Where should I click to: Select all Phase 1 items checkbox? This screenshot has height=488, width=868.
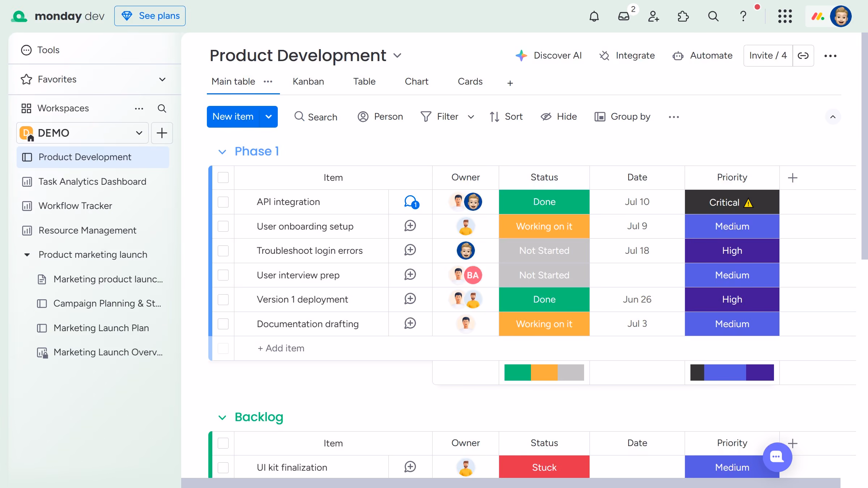click(x=223, y=177)
